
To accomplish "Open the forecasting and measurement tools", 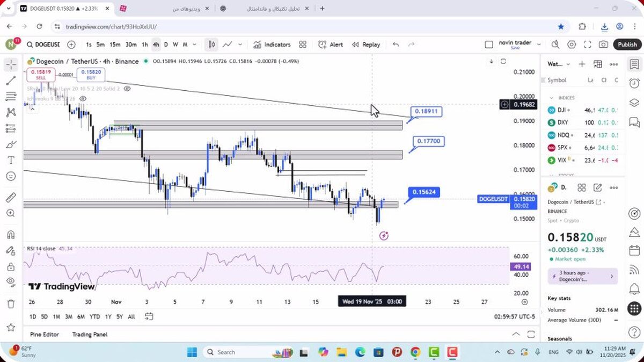I will tap(11, 128).
